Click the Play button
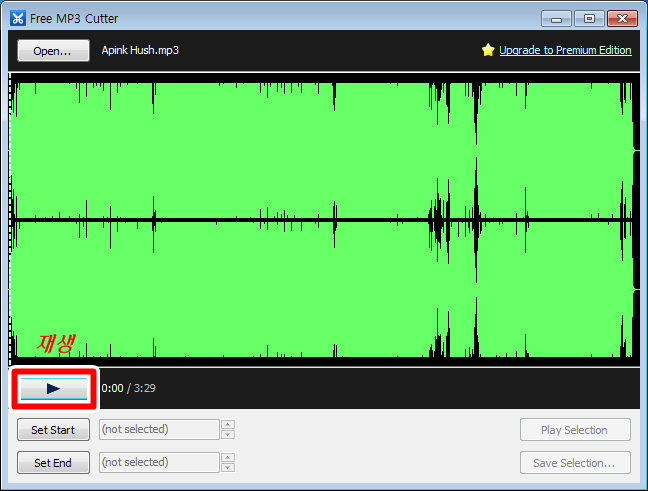648x491 pixels. coord(54,389)
